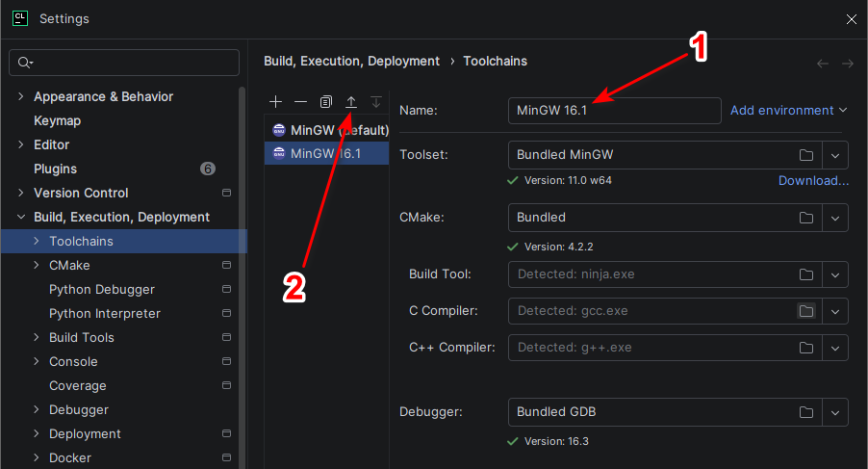Click the Download... link
Image resolution: width=868 pixels, height=469 pixels.
click(813, 180)
